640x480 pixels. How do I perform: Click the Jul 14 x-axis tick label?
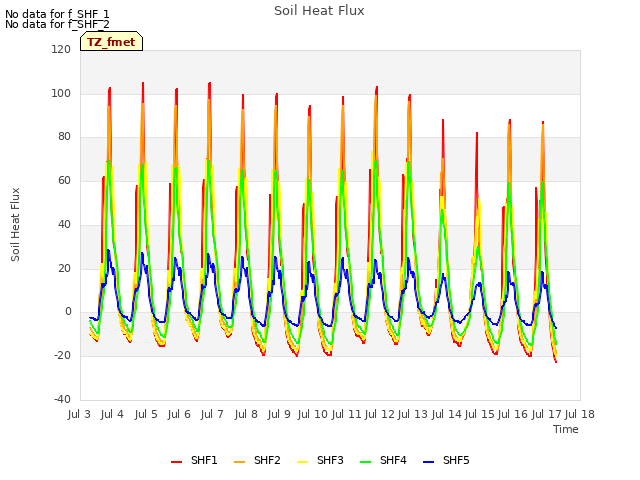coord(446,414)
